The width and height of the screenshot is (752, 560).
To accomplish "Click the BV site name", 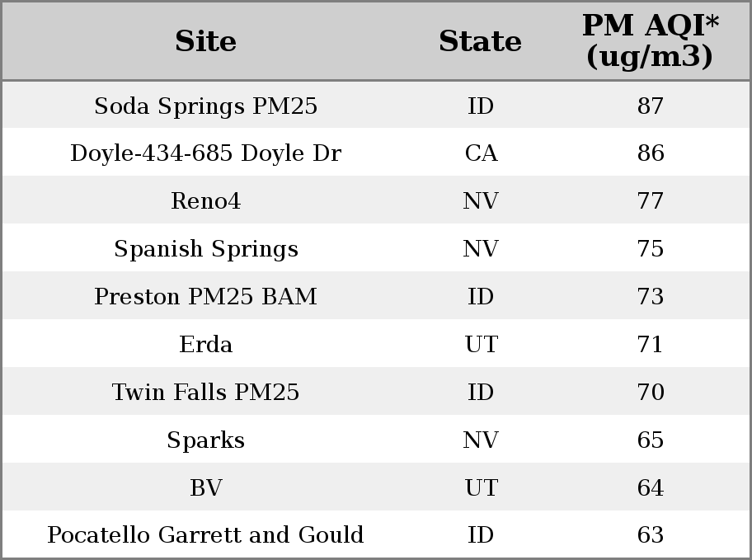I will pyautogui.click(x=206, y=487).
